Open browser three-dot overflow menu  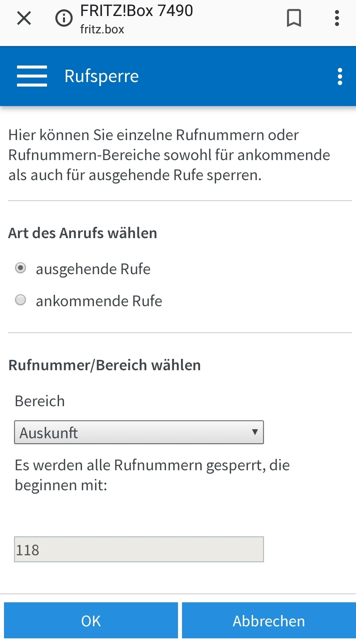pyautogui.click(x=337, y=18)
